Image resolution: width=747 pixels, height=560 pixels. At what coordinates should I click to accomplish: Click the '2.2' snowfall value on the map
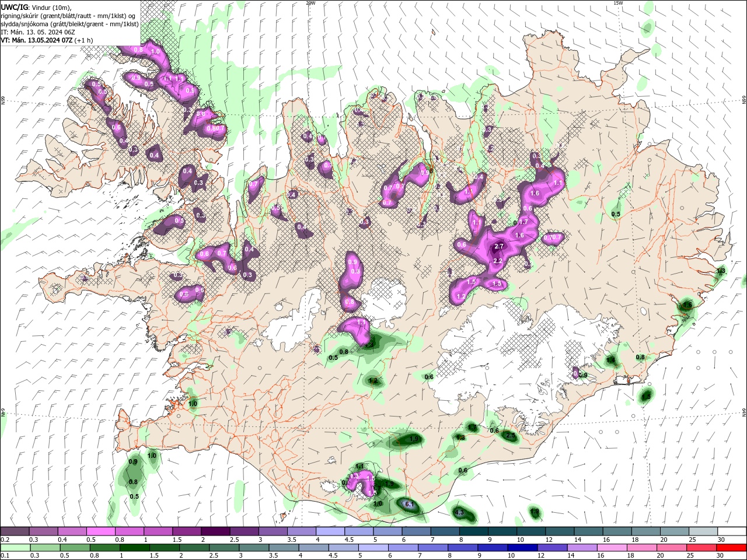tap(498, 261)
